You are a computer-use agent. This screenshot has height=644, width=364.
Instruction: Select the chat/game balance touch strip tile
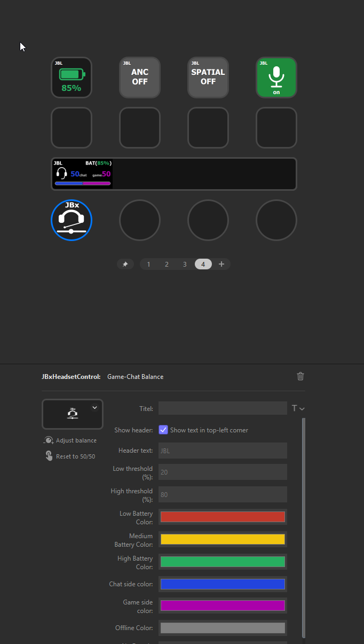[83, 174]
